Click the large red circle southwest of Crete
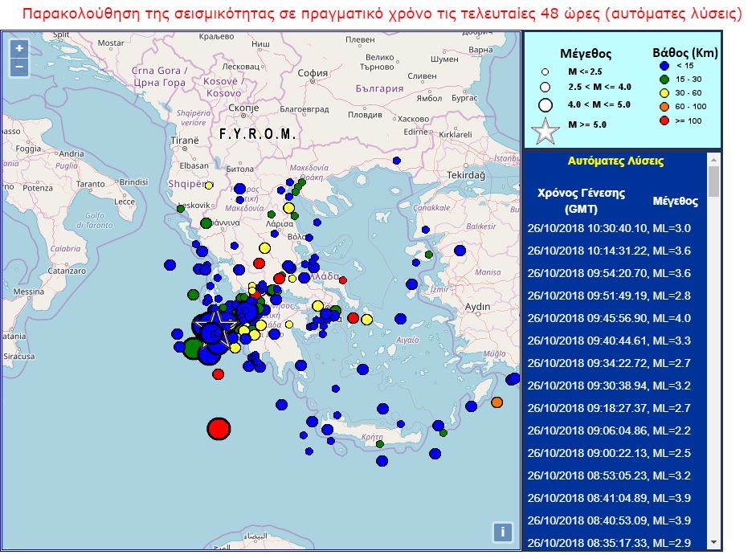756x559 pixels. 219,430
